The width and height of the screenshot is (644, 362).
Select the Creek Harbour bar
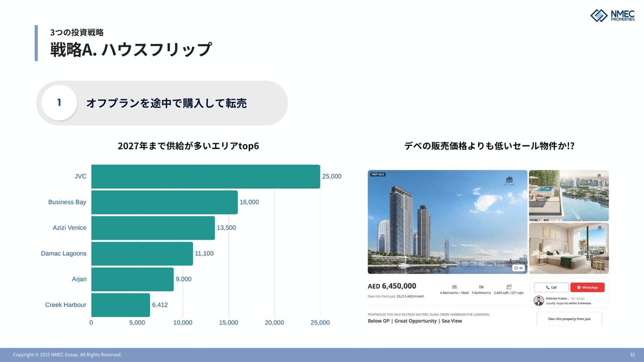pyautogui.click(x=120, y=305)
